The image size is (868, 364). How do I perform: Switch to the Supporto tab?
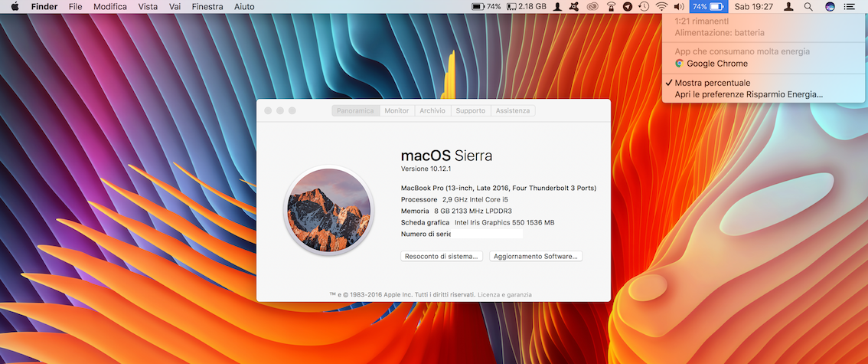(x=471, y=111)
